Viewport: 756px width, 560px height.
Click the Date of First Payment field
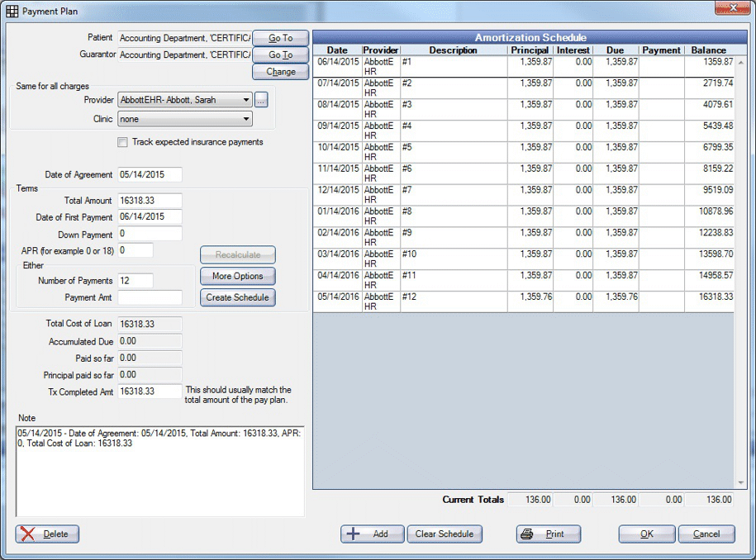pos(150,217)
